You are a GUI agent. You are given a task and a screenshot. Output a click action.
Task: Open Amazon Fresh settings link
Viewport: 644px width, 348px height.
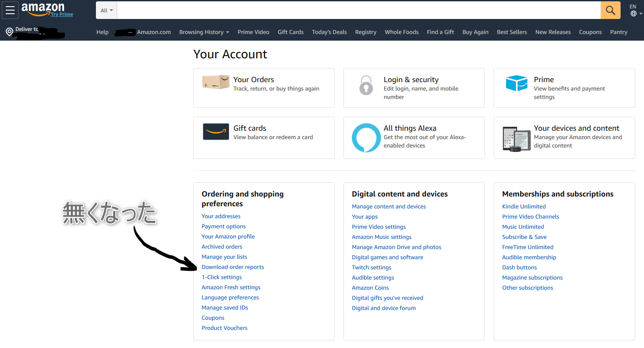pyautogui.click(x=231, y=287)
